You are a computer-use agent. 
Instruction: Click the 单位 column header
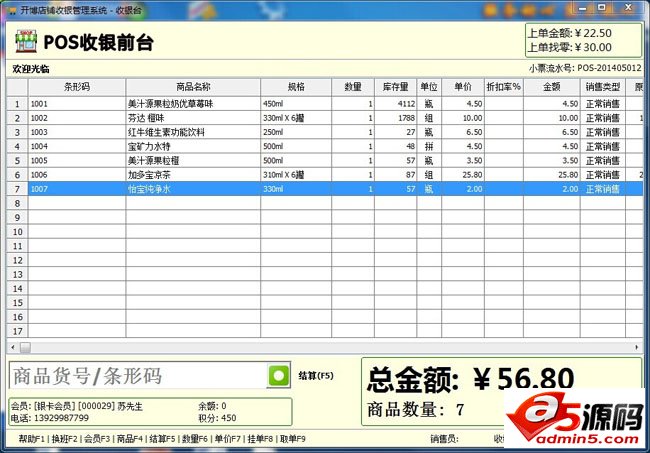[x=429, y=87]
